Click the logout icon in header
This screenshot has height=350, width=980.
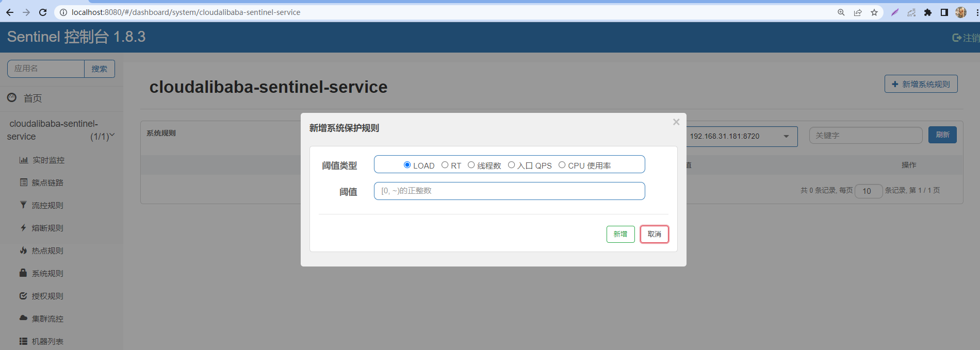coord(957,38)
